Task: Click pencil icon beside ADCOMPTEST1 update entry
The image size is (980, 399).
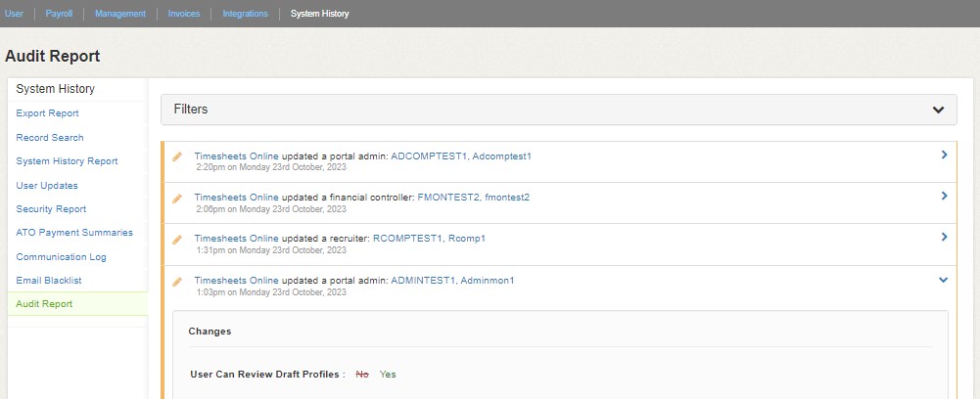Action: (x=177, y=156)
